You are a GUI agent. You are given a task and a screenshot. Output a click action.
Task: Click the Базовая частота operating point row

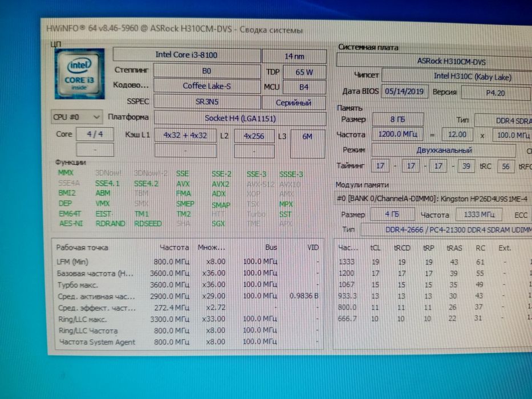[x=188, y=273]
